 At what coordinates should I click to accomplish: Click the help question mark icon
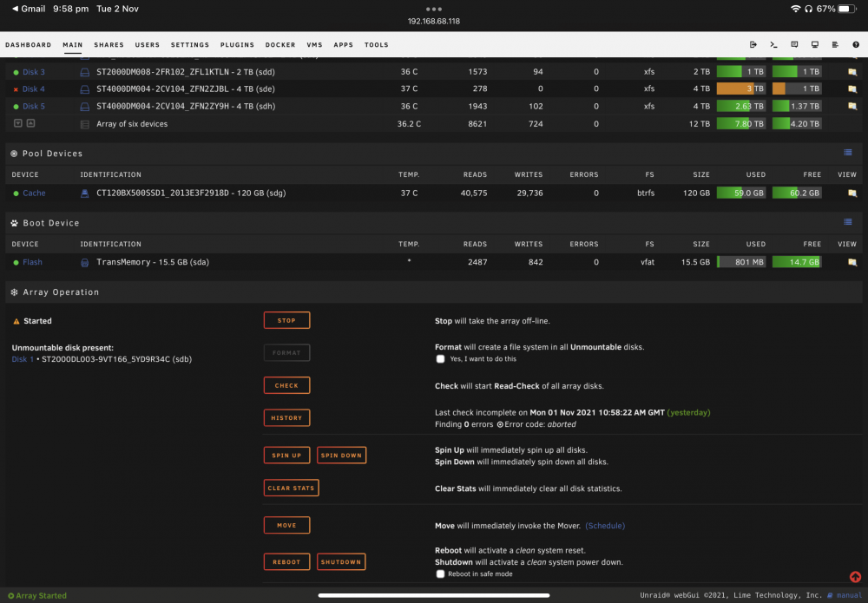(x=856, y=45)
